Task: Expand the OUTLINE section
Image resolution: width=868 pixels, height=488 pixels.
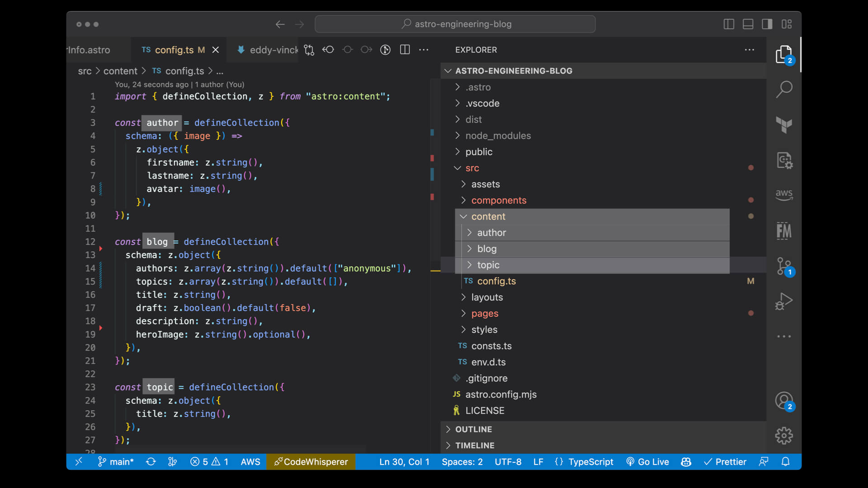Action: pyautogui.click(x=473, y=429)
